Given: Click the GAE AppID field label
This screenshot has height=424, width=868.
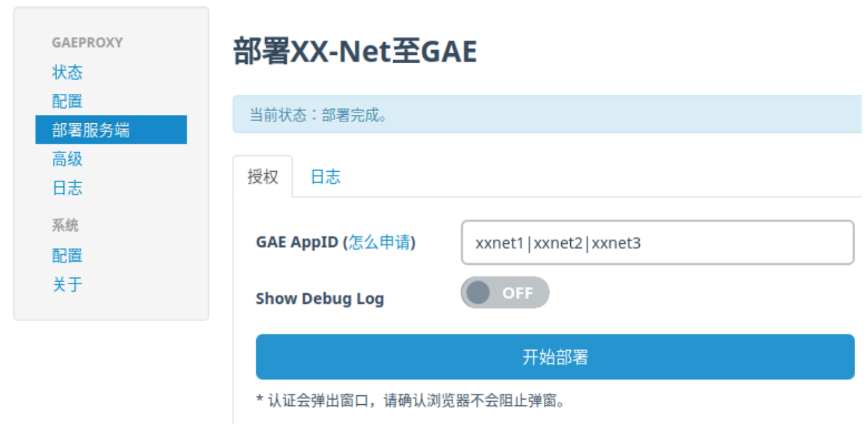Looking at the screenshot, I should coord(298,243).
